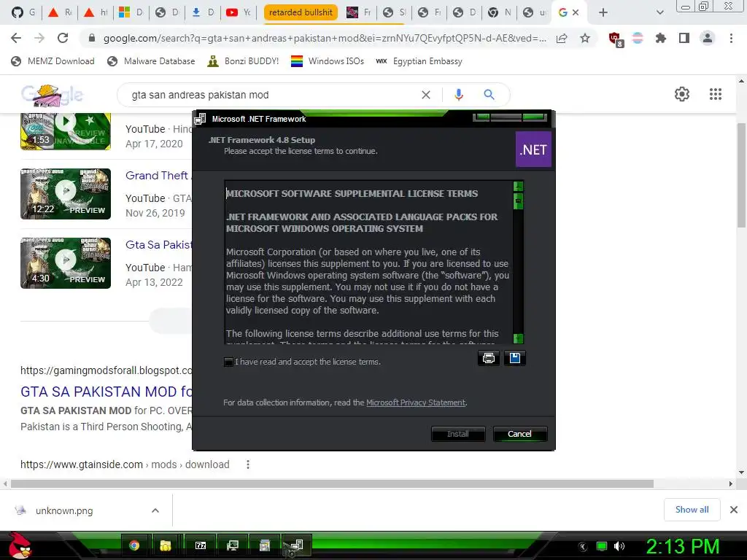The width and height of the screenshot is (747, 560).
Task: Start voice search with microphone
Action: (459, 95)
